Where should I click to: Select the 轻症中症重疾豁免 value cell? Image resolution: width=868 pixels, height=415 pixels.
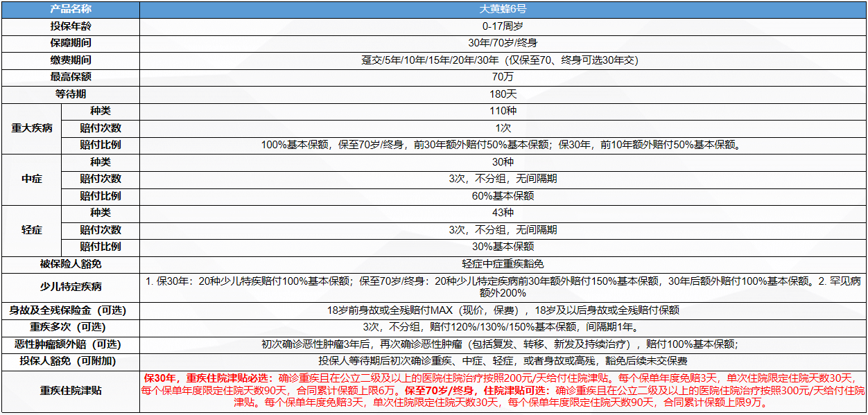503,264
